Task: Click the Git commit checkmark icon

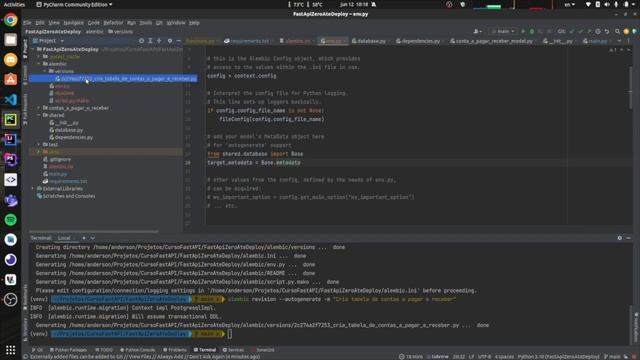Action: tap(580, 31)
